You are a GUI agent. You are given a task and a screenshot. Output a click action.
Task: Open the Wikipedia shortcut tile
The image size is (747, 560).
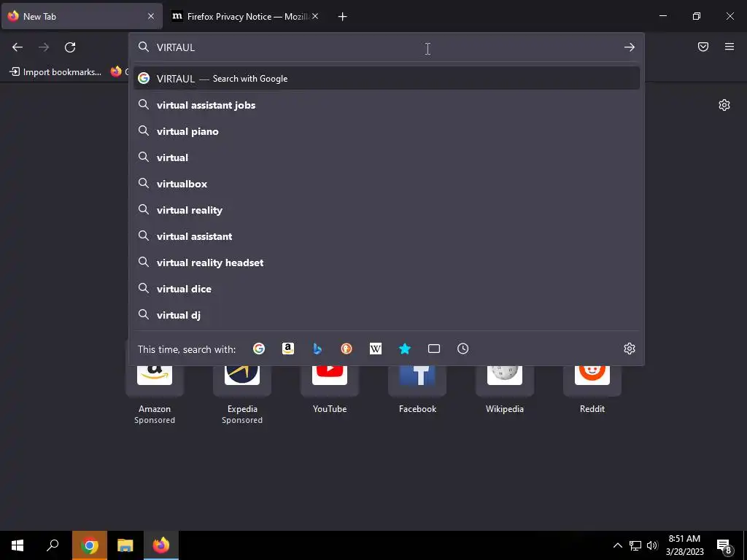[505, 389]
